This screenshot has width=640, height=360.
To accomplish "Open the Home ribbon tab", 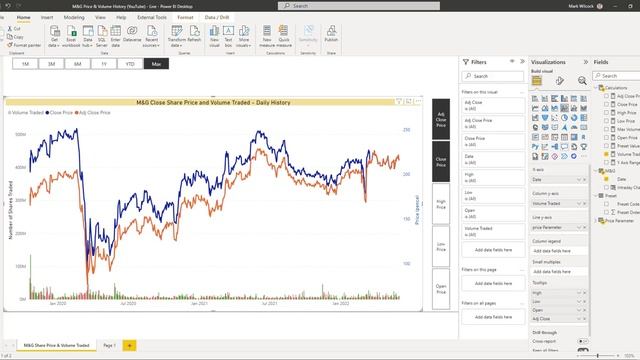I will click(23, 18).
